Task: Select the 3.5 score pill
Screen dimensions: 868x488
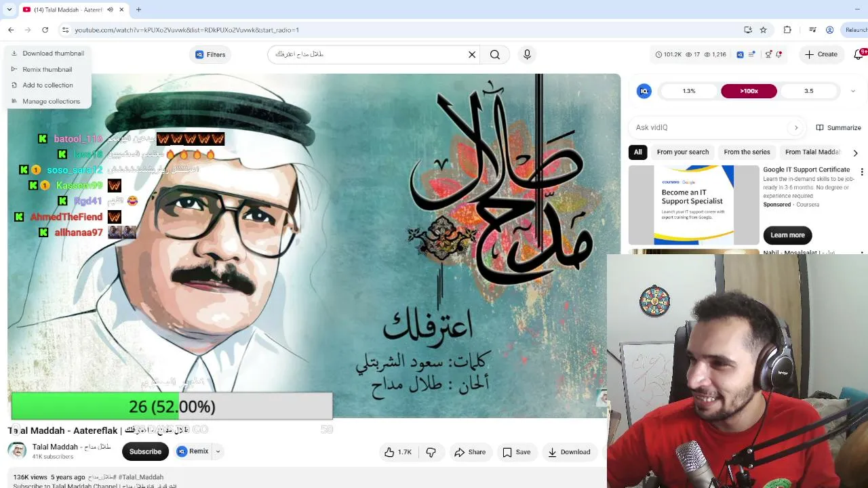Action: click(809, 91)
